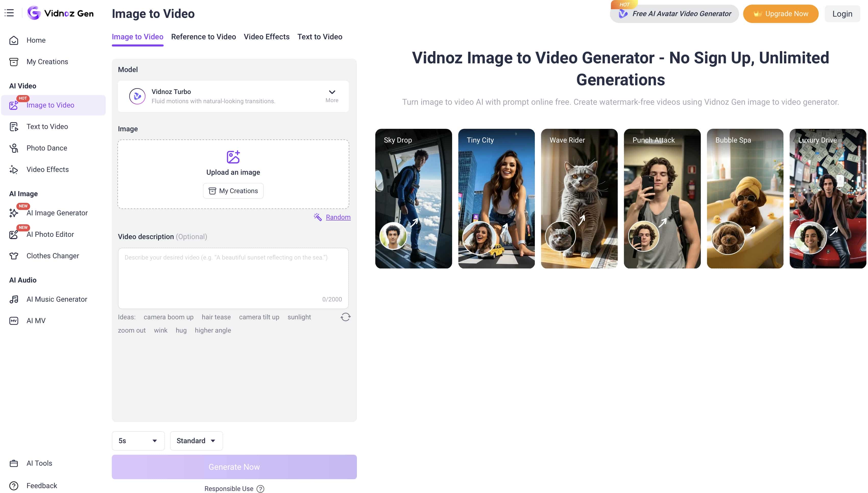This screenshot has height=493, width=868.
Task: Add 'camera tilt up' idea
Action: 259,317
